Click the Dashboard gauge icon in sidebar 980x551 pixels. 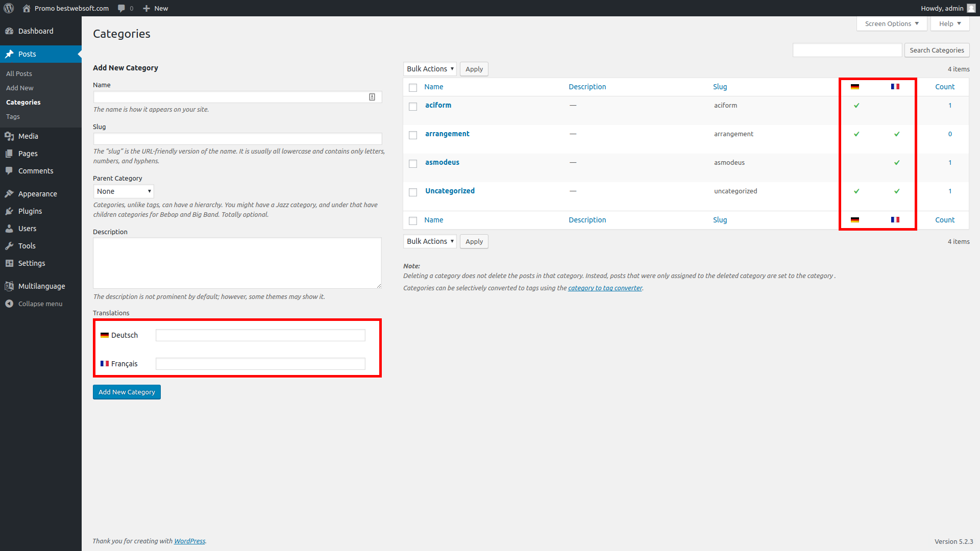[x=9, y=31]
